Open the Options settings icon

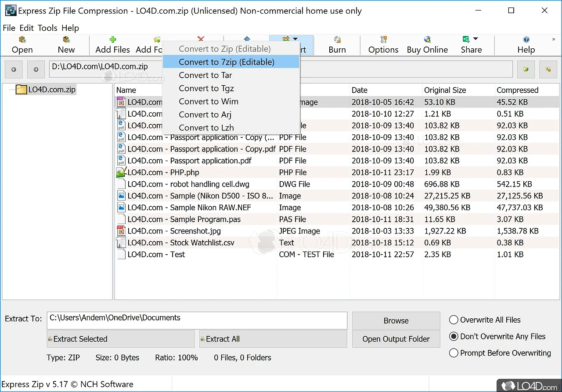click(383, 40)
